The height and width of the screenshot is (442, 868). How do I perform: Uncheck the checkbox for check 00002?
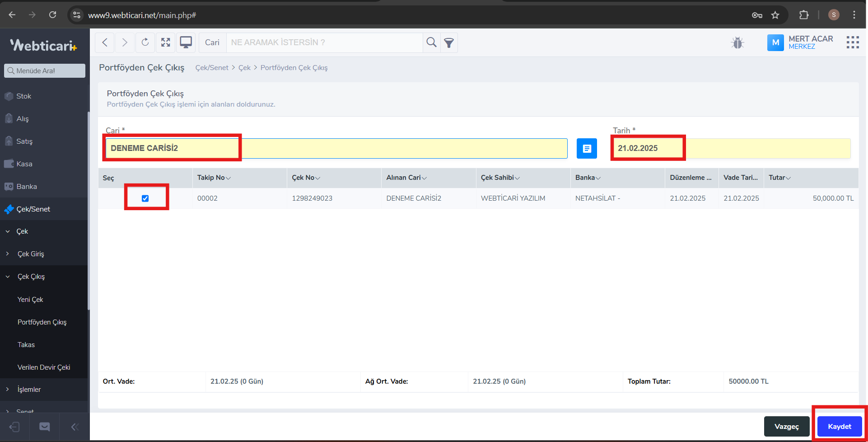point(145,198)
